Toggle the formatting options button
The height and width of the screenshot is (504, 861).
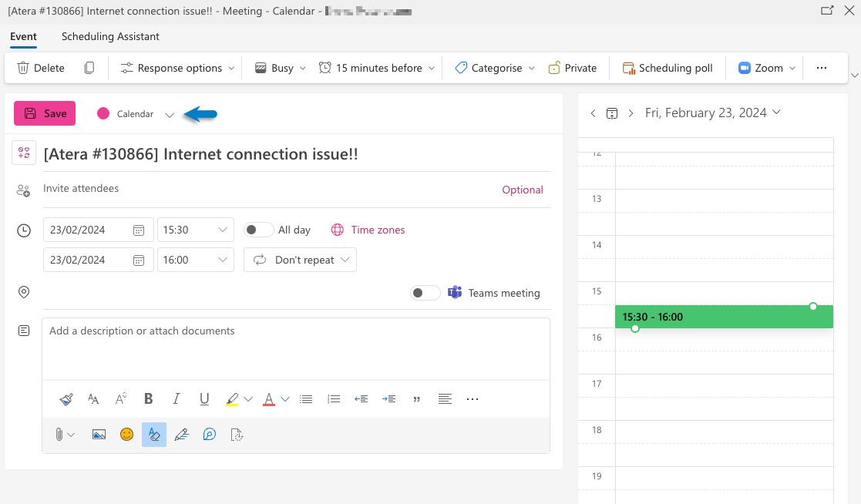point(154,435)
